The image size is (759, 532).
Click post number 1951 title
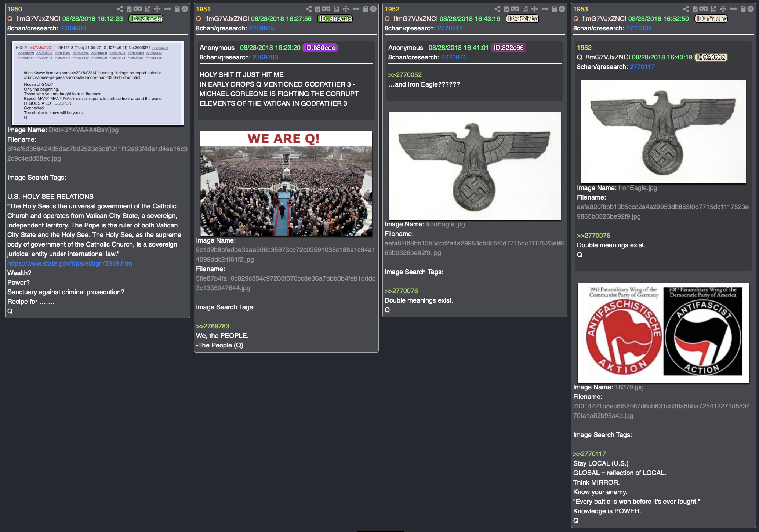point(203,9)
